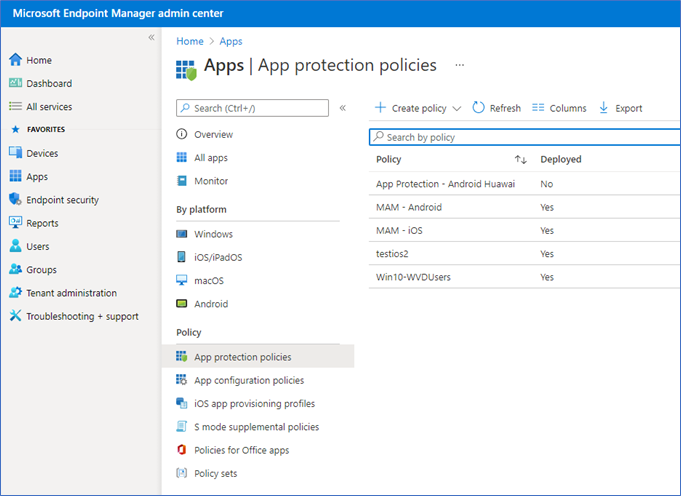Click the Deployed column header

tap(561, 159)
